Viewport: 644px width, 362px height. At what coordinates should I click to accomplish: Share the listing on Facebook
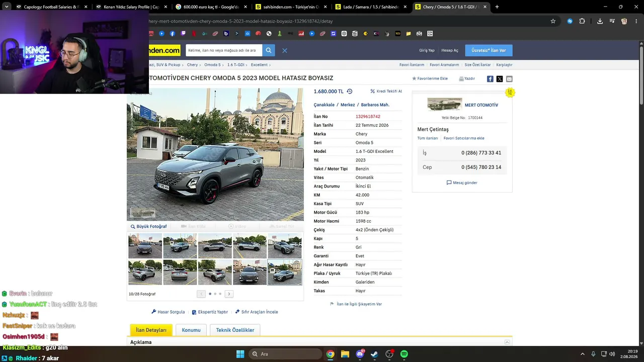tap(490, 79)
